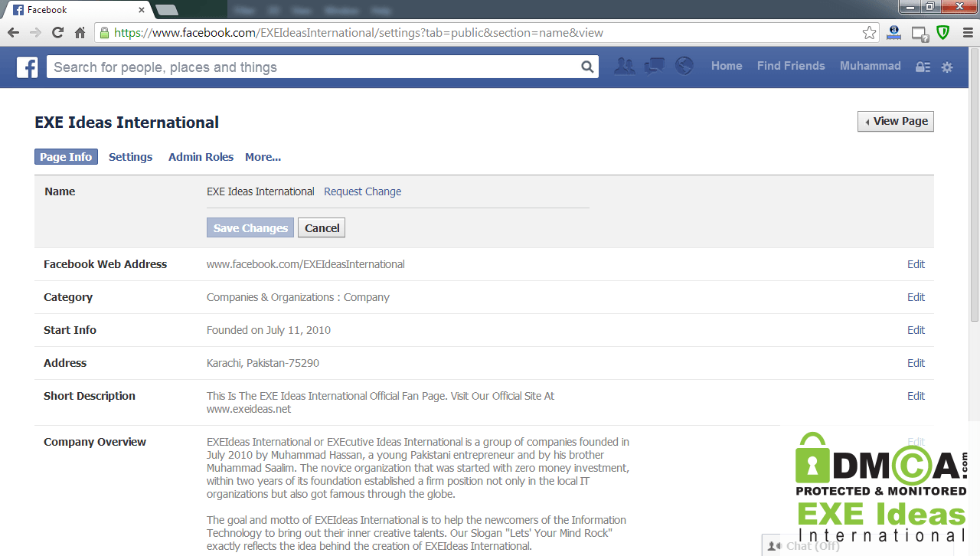Click the search magnifier icon
Screen dimensions: 980x556
coord(587,67)
